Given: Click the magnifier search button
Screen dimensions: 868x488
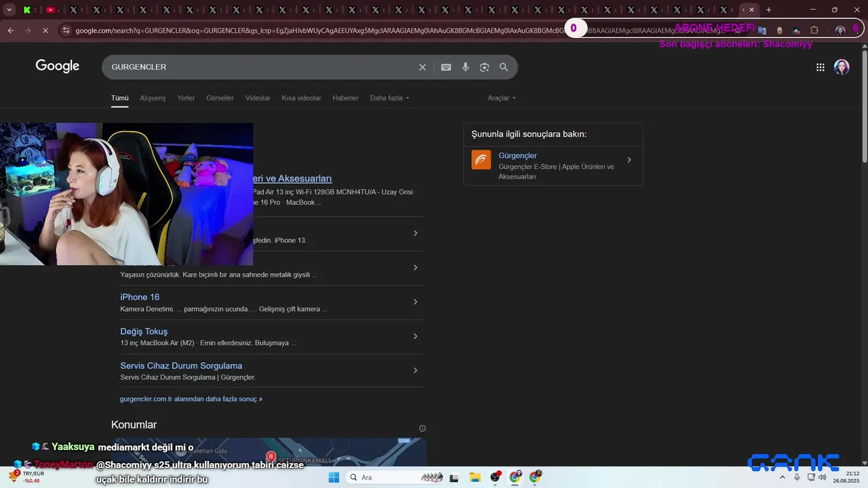Looking at the screenshot, I should tap(504, 67).
